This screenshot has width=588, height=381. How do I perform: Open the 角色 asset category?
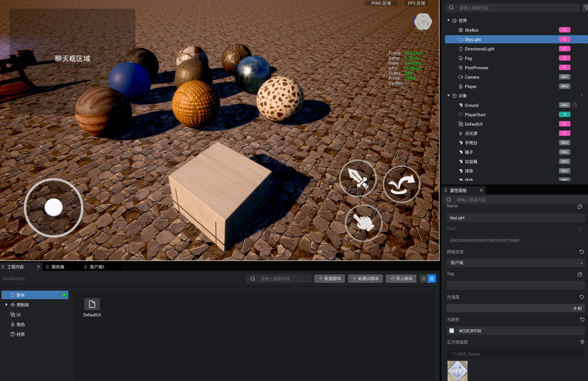21,325
